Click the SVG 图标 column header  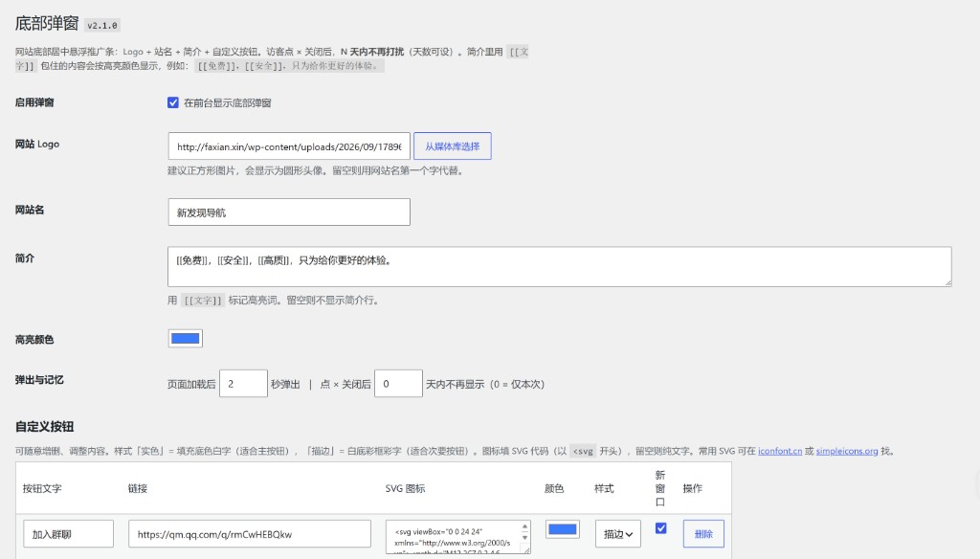pyautogui.click(x=405, y=488)
